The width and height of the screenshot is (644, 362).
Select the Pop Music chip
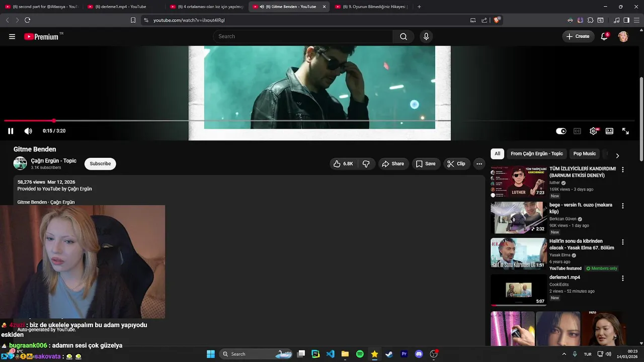coord(584,154)
